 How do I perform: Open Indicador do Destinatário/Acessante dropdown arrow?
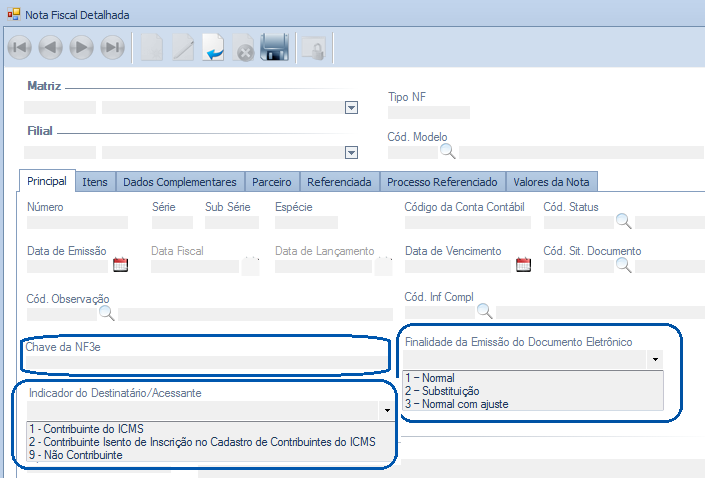pos(387,411)
